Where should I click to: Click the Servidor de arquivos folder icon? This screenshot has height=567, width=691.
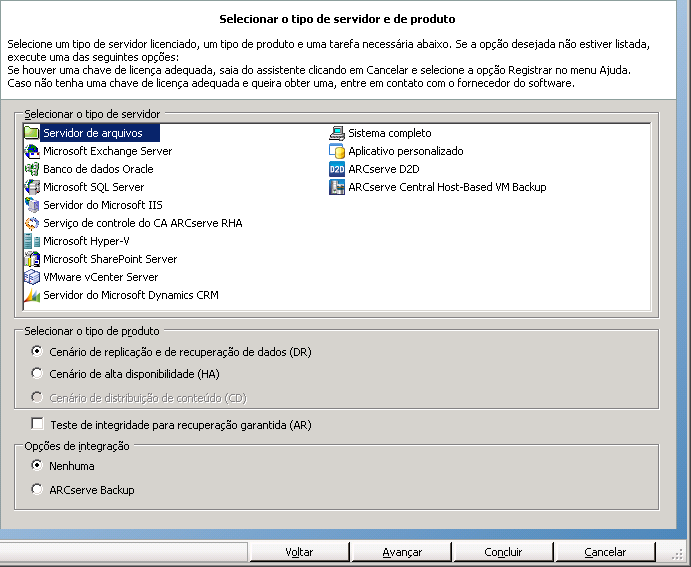click(x=32, y=133)
